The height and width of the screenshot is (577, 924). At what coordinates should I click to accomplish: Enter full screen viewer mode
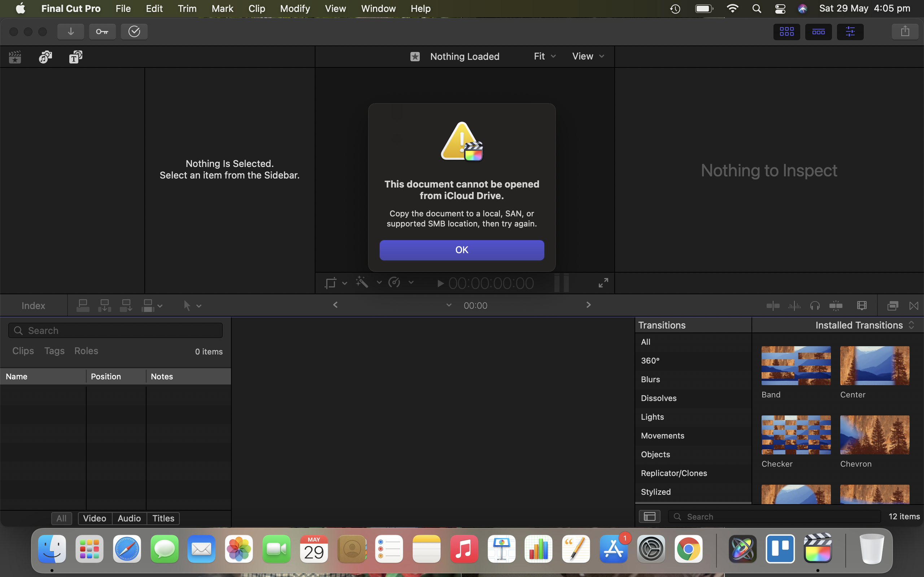pyautogui.click(x=603, y=283)
